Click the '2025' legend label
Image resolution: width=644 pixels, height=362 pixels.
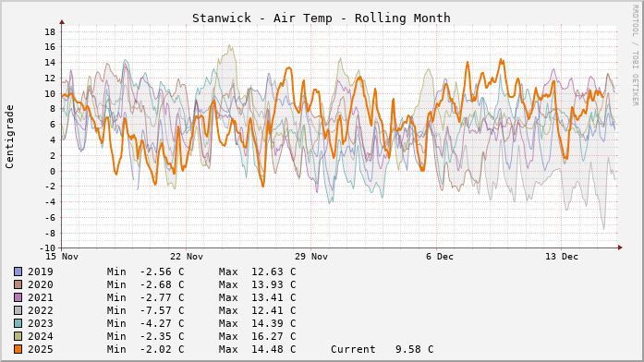tap(41, 349)
